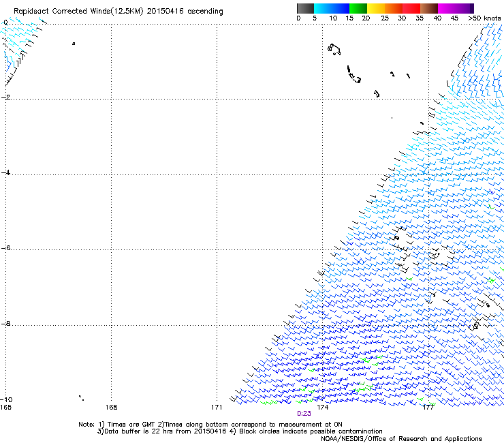Click the 'Data buffer is 22 hrs' note line
The image size is (504, 443).
(x=240, y=431)
